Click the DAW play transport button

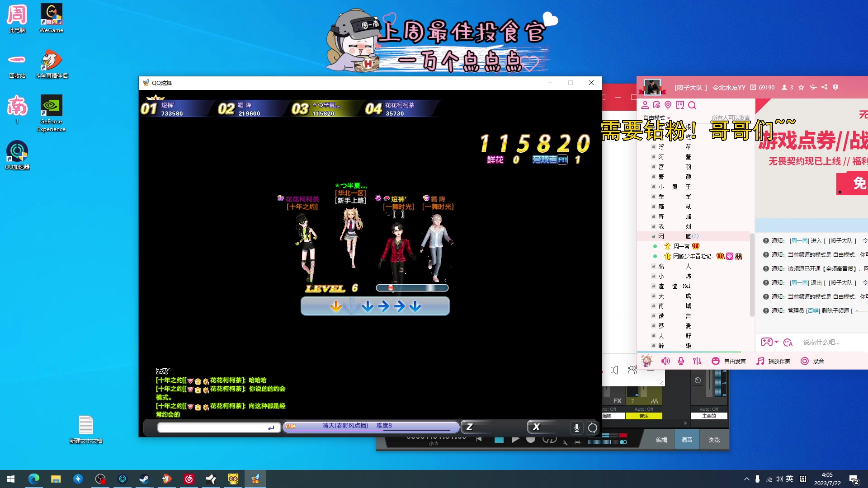(x=515, y=439)
